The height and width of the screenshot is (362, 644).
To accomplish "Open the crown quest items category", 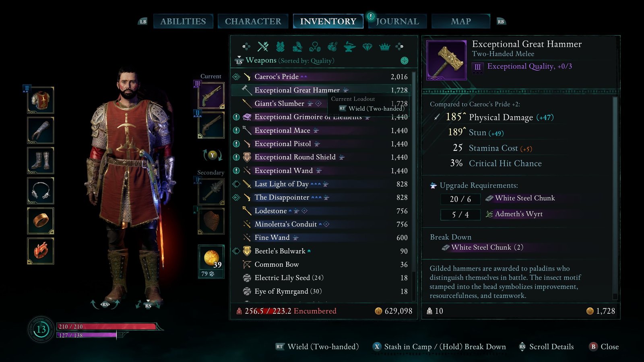I will point(385,47).
